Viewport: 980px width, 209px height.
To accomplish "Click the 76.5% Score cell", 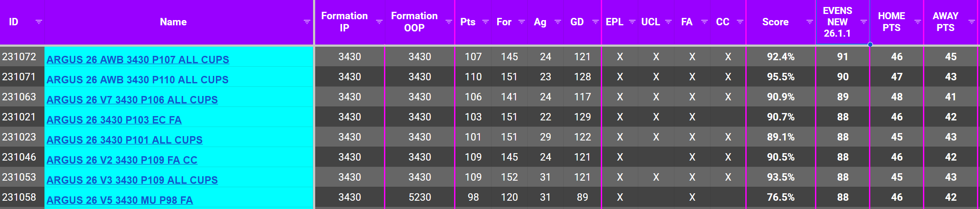I will pyautogui.click(x=781, y=197).
